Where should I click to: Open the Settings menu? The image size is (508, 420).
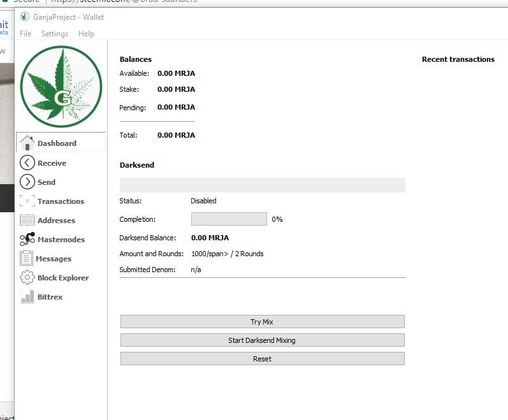[x=55, y=34]
